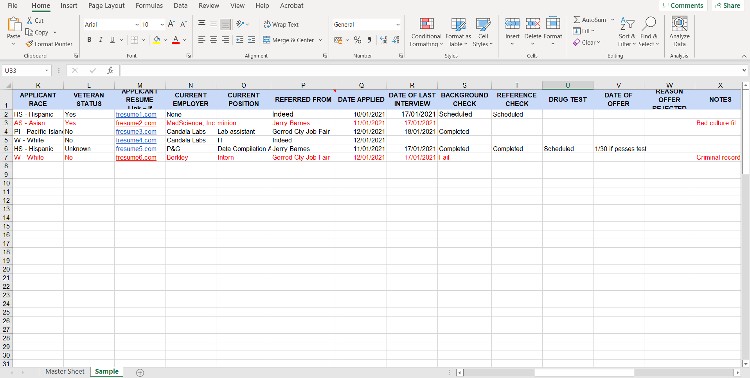Open the Name Box dropdown arrow
Image resolution: width=750 pixels, height=378 pixels.
coord(47,70)
